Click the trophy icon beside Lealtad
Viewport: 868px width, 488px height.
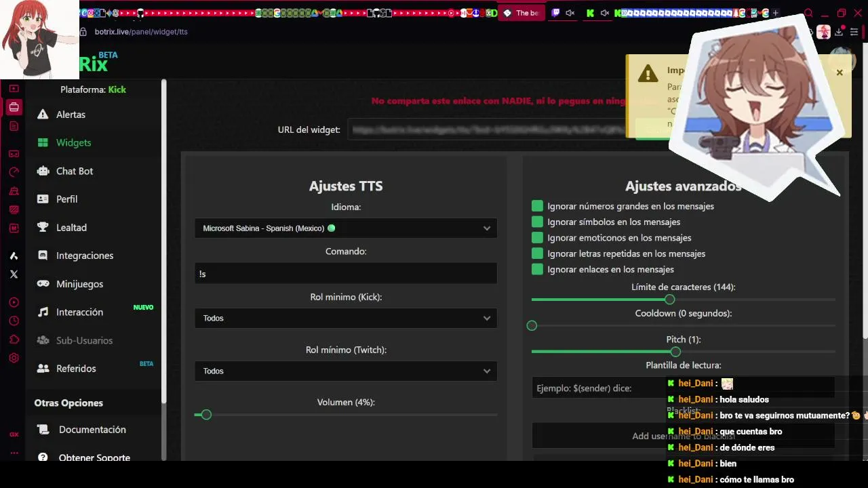click(x=43, y=227)
